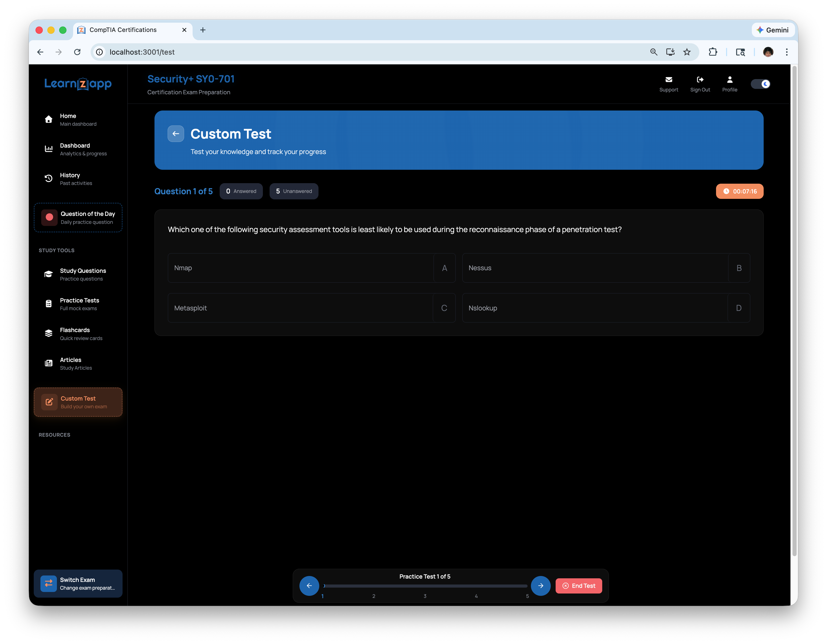The image size is (827, 644).
Task: Open Chrome three-dot menu
Action: [787, 52]
